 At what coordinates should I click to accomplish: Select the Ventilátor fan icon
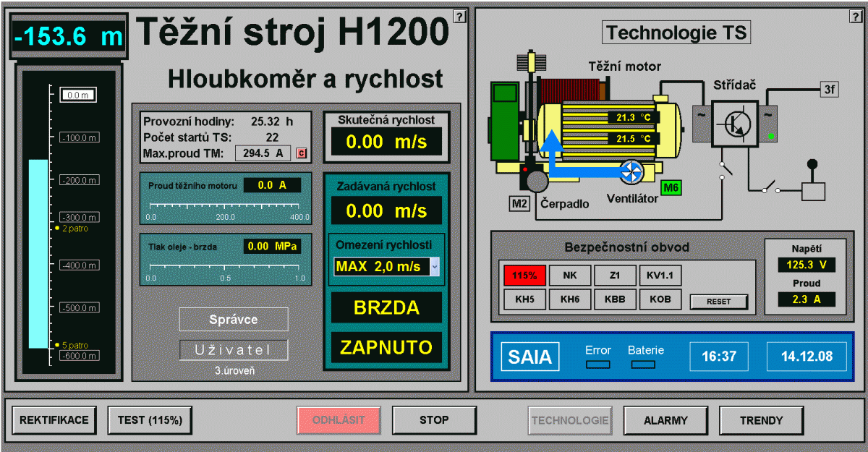point(632,173)
